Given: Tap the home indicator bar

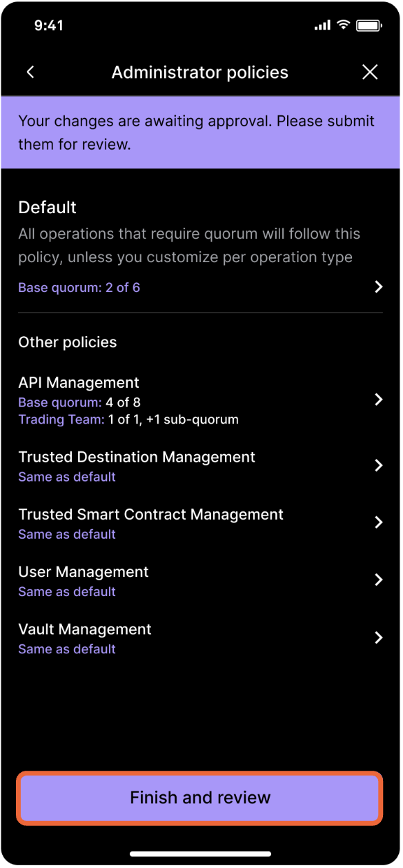Looking at the screenshot, I should [x=200, y=854].
